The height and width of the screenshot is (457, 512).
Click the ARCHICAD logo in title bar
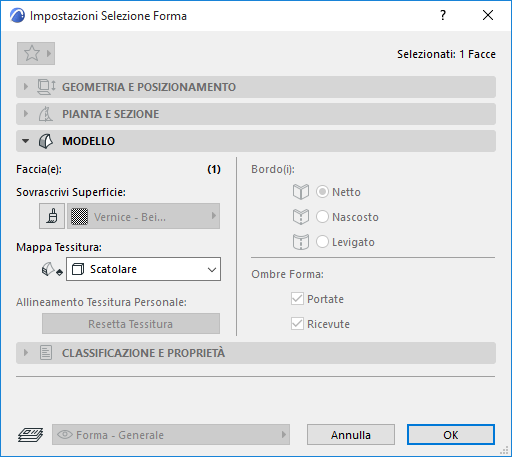[17, 16]
